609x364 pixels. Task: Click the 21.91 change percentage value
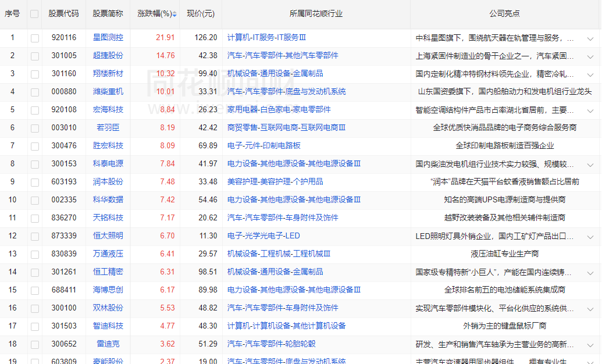coord(165,38)
